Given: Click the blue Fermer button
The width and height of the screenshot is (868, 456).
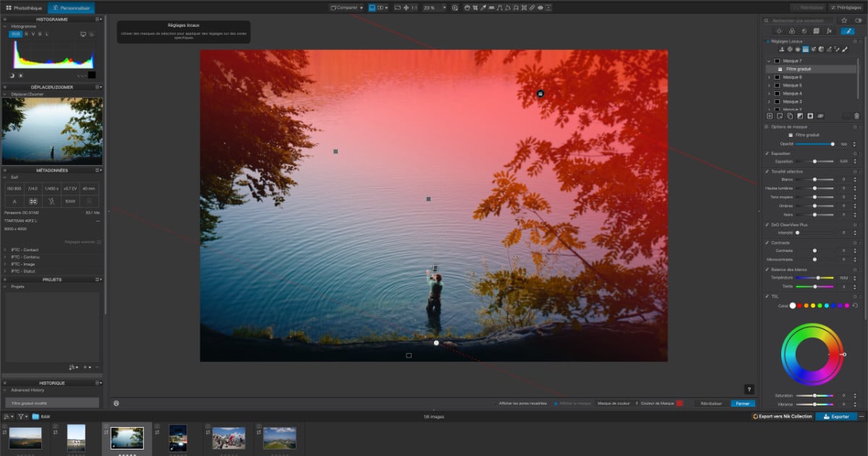Looking at the screenshot, I should 743,403.
